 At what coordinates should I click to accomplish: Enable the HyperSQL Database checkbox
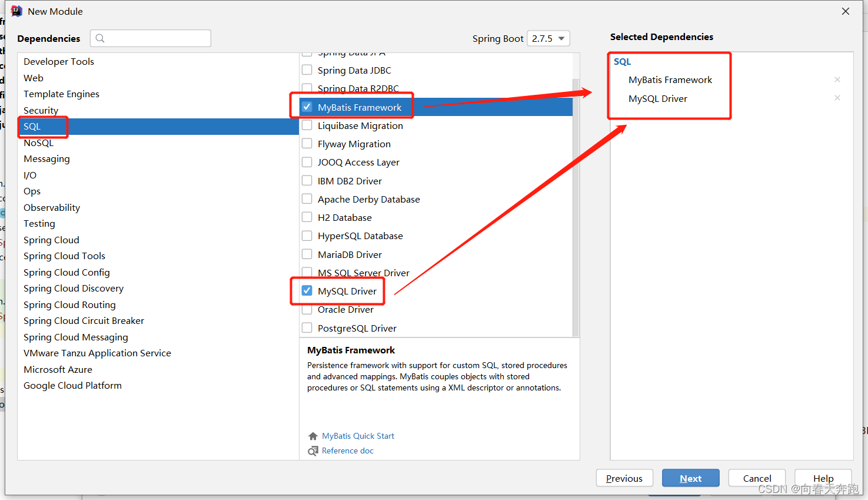[307, 236]
